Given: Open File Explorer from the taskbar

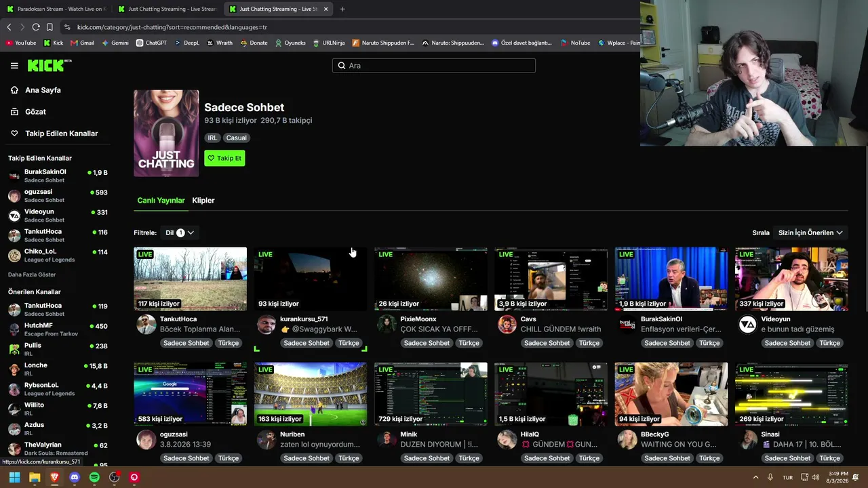Looking at the screenshot, I should 35,477.
